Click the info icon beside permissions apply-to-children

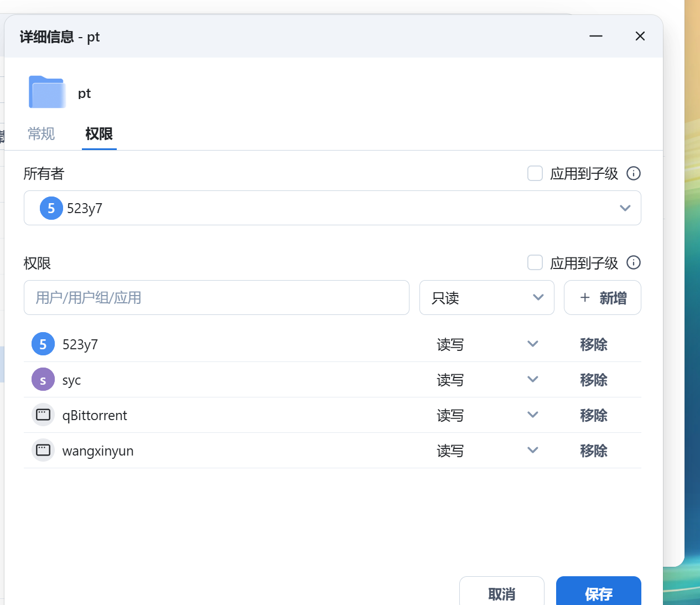634,262
